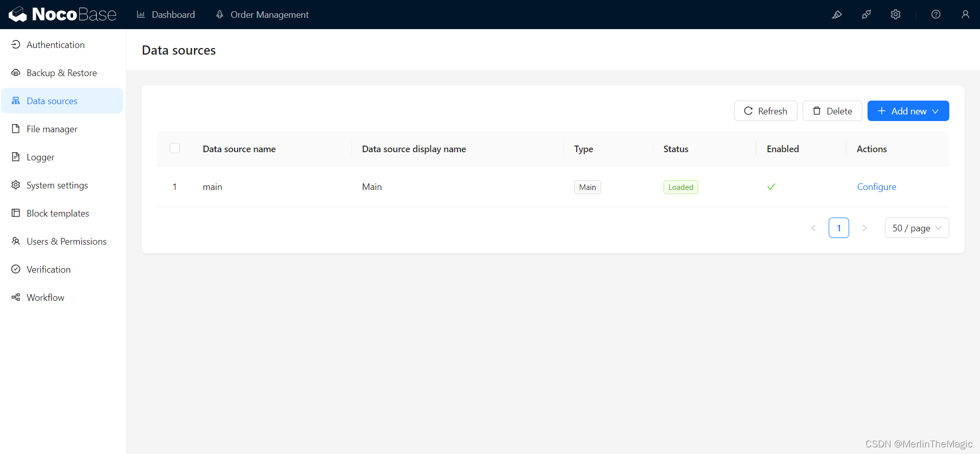Screen dimensions: 980x454
Task: Open Workflow in sidebar
Action: 62,297
